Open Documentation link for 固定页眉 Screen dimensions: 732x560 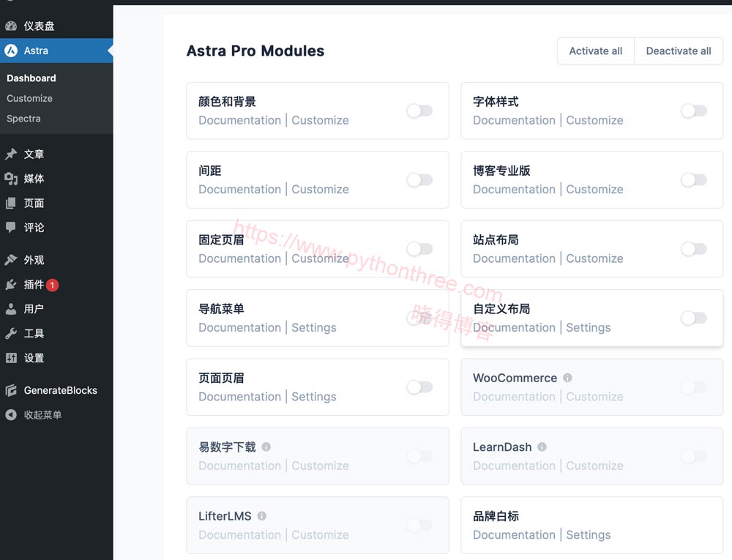[239, 258]
